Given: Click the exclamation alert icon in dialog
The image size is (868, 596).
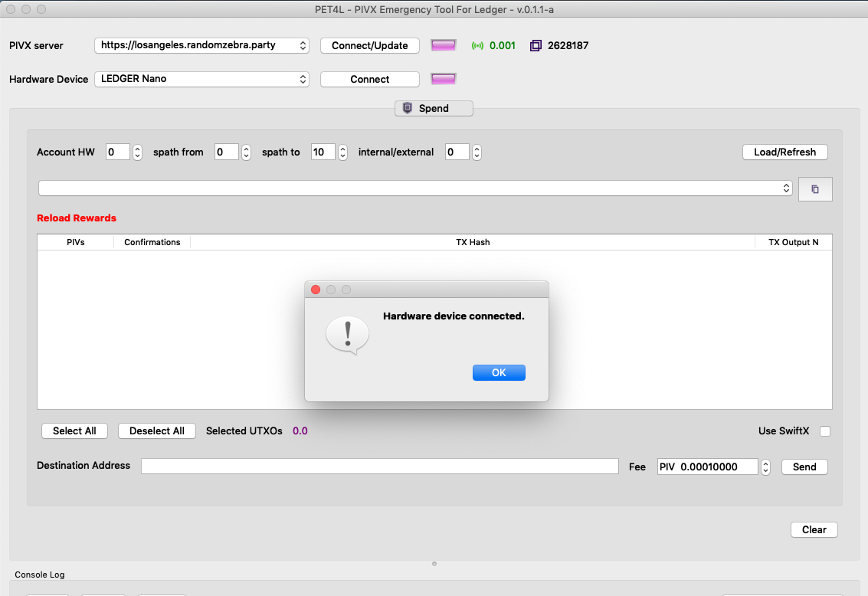Looking at the screenshot, I should tap(348, 335).
